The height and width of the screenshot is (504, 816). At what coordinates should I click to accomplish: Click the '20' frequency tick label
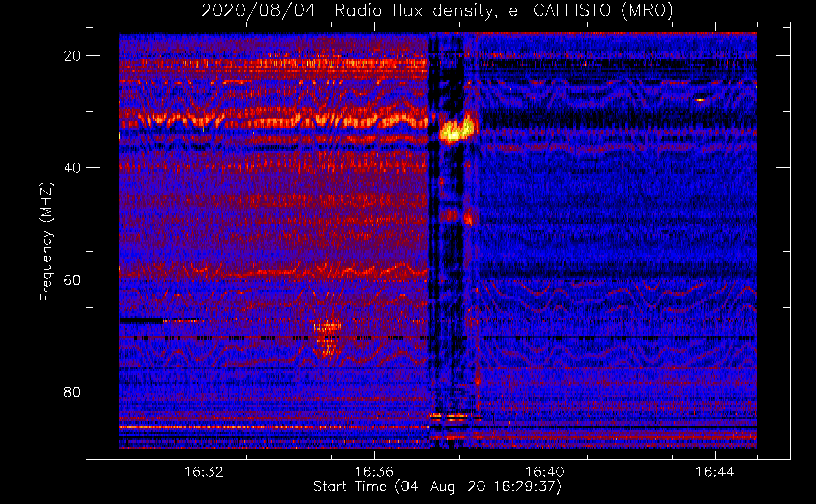coord(72,56)
